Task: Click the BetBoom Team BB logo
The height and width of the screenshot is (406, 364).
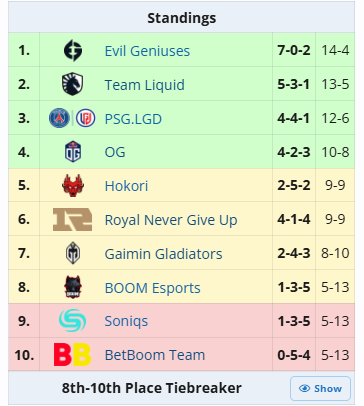Action: 72,355
